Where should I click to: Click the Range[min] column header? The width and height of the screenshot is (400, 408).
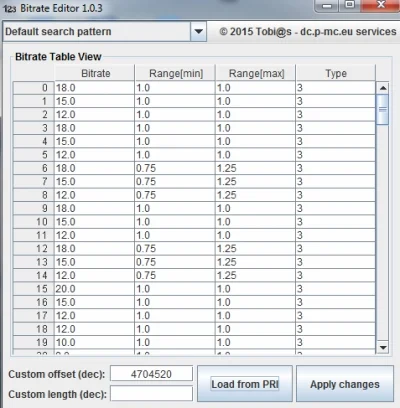(176, 73)
